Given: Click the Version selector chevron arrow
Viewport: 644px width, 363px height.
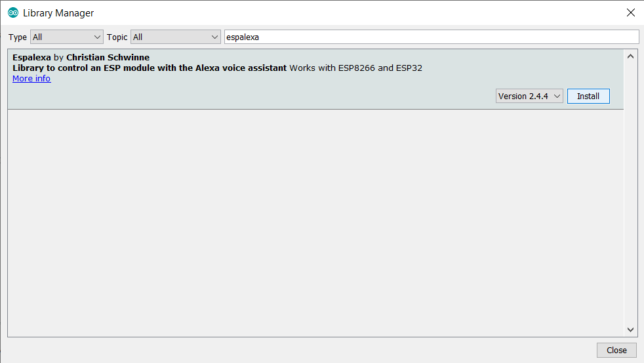Looking at the screenshot, I should (557, 96).
